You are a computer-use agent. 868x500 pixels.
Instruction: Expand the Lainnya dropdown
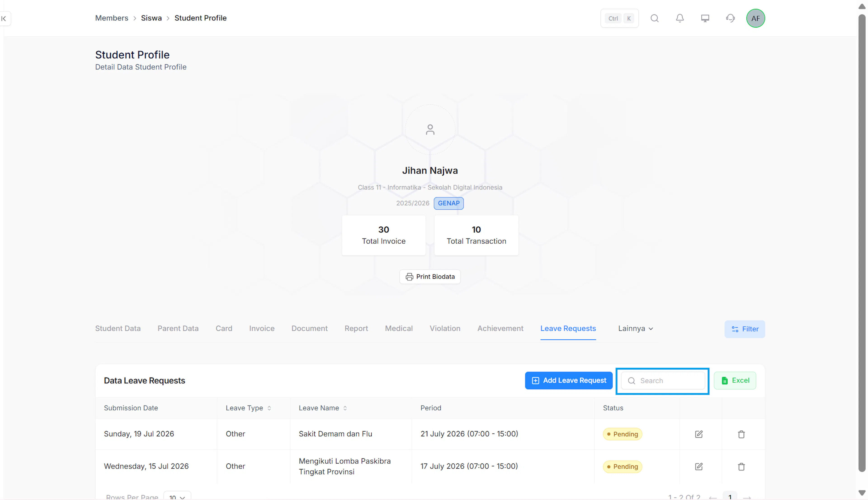pos(635,328)
